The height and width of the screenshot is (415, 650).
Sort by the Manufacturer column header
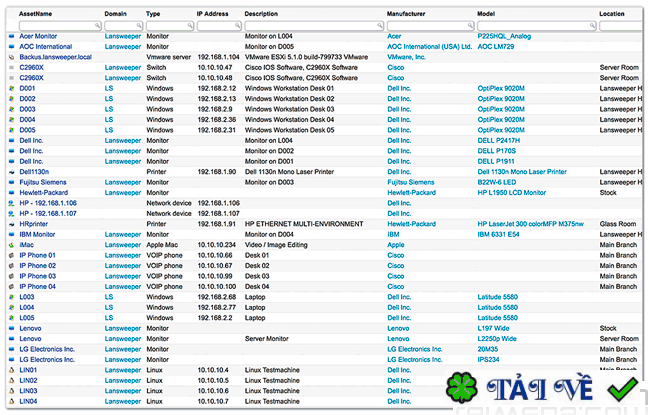coord(406,14)
